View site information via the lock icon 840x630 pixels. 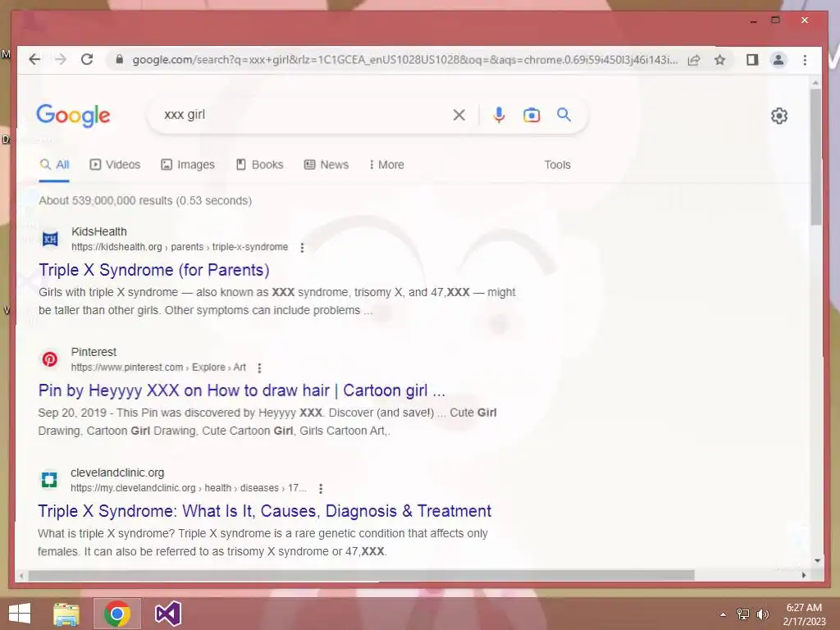120,59
